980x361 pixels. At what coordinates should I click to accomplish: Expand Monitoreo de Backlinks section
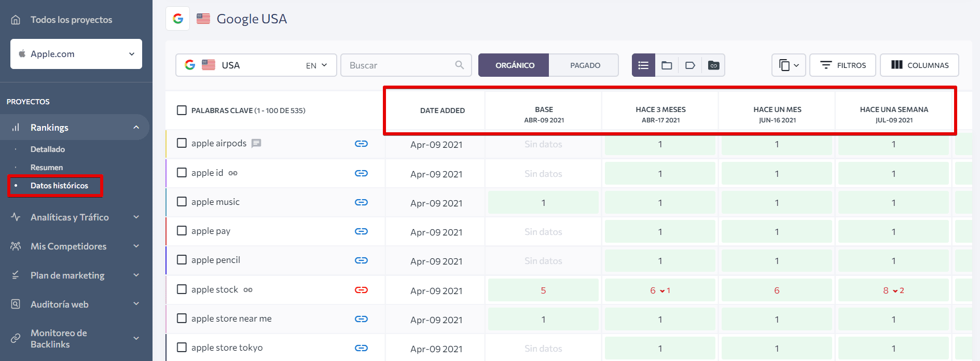(136, 338)
